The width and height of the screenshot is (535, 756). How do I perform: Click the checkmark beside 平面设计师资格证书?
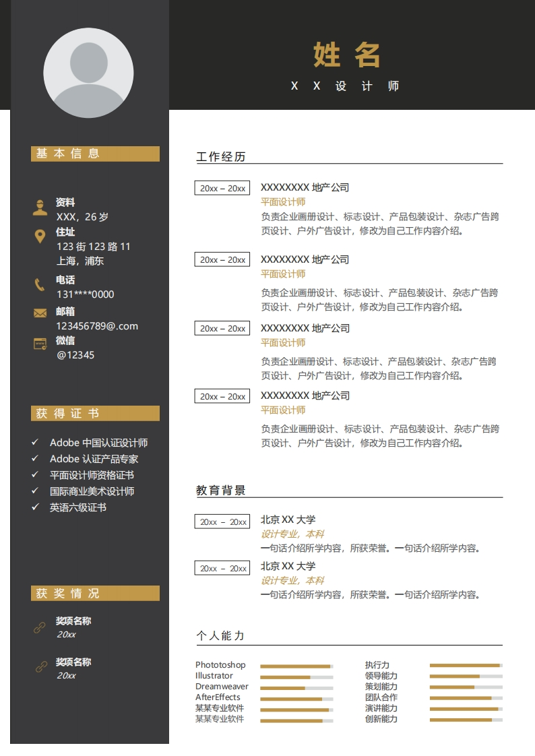tap(36, 475)
